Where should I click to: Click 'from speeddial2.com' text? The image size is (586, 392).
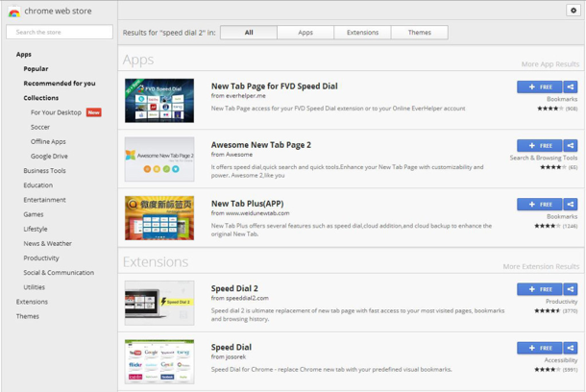(x=240, y=298)
